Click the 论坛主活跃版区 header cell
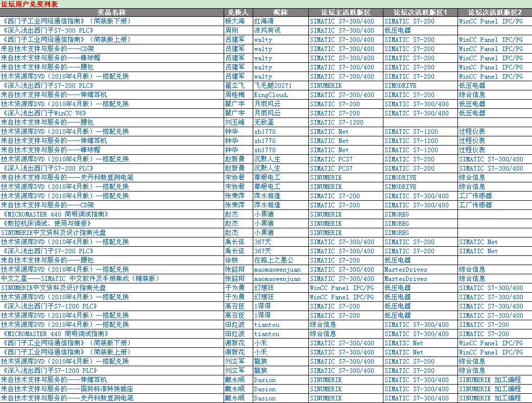532x403 pixels. [346, 13]
